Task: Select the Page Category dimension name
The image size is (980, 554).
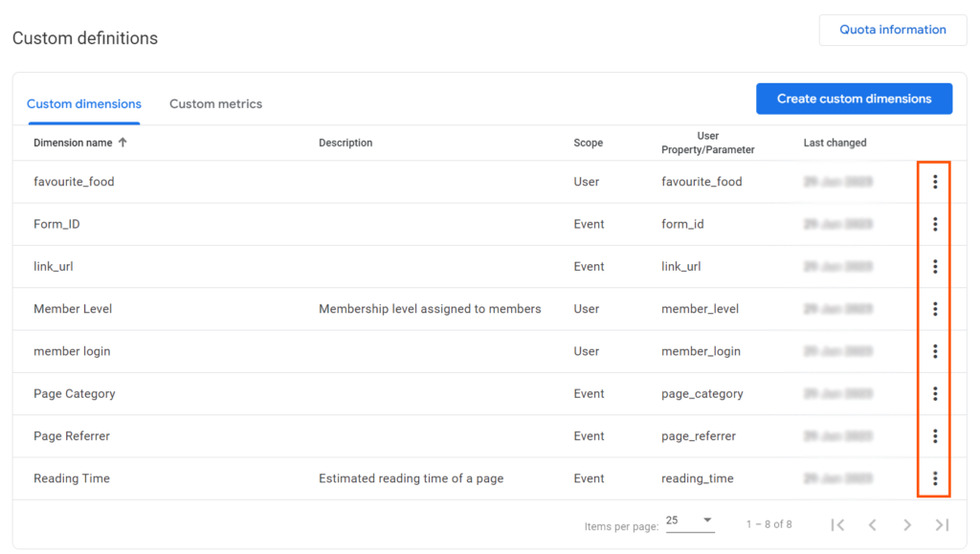Action: 75,393
